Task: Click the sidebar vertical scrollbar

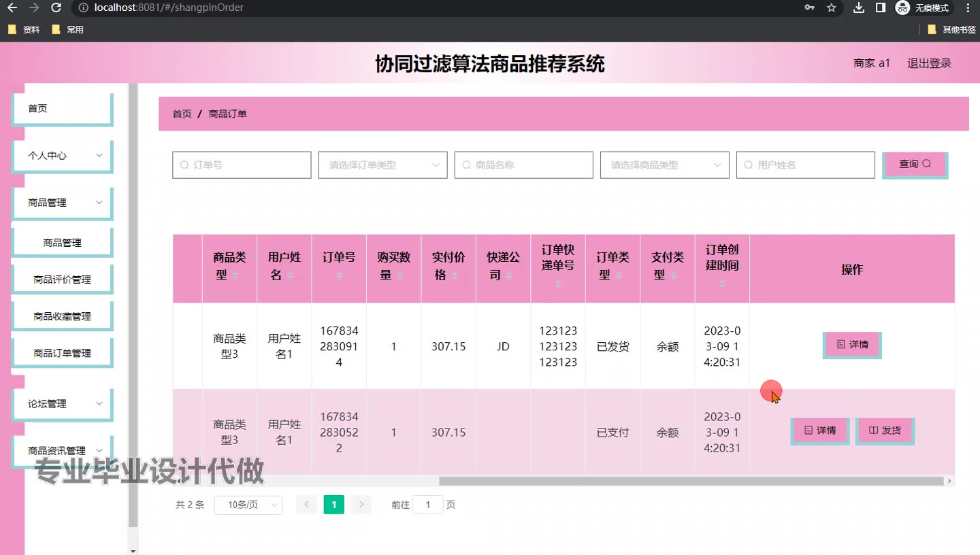Action: (x=133, y=306)
